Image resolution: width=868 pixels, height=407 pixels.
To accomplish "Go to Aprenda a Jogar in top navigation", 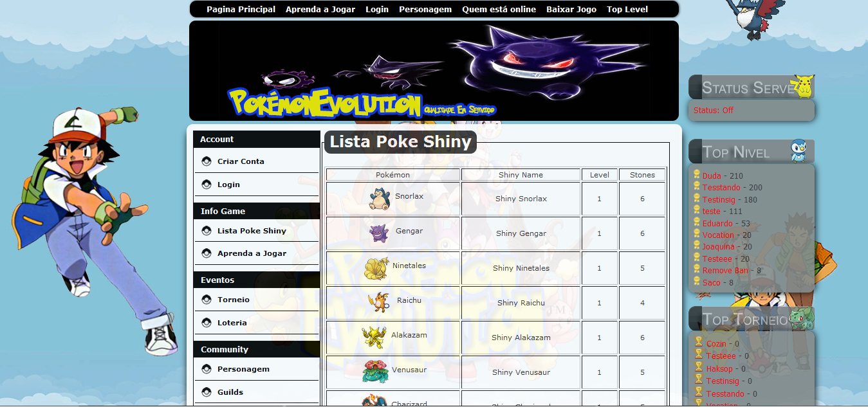I will (320, 10).
